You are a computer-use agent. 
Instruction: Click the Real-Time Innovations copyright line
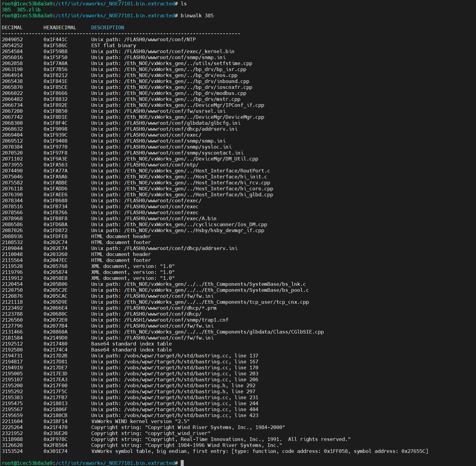click(x=221, y=439)
